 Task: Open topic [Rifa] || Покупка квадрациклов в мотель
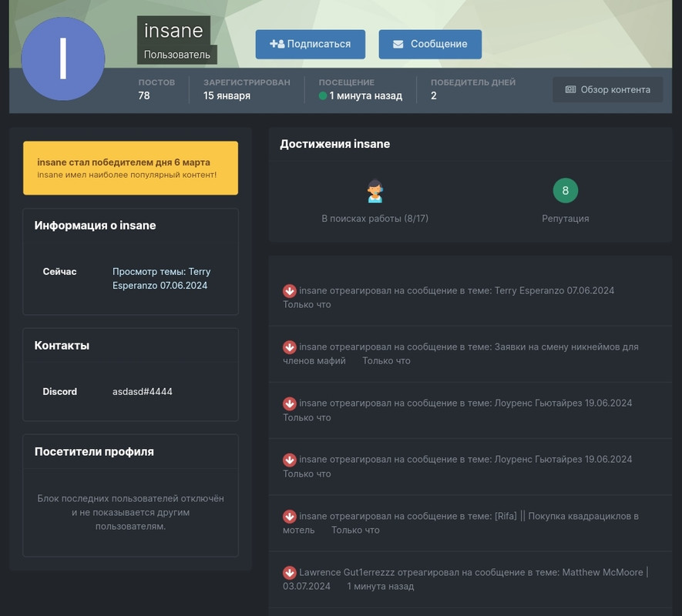pyautogui.click(x=461, y=523)
